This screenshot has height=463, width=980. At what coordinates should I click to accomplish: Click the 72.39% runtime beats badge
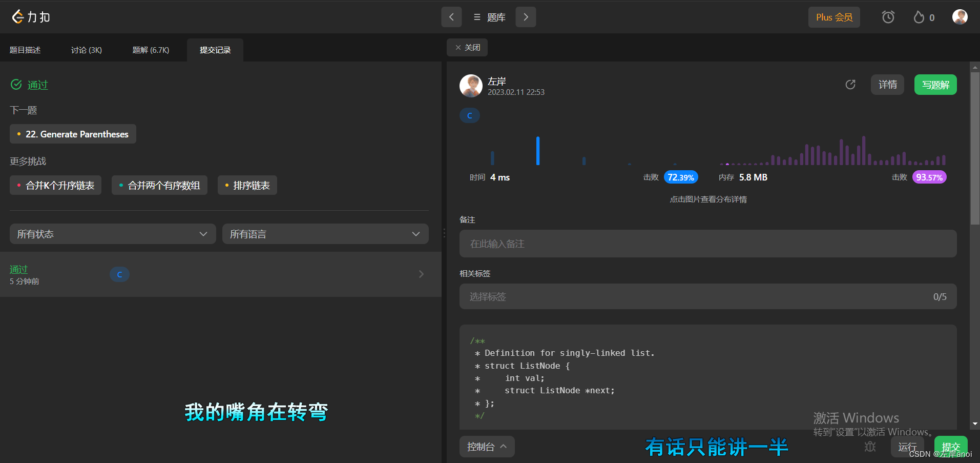click(681, 177)
